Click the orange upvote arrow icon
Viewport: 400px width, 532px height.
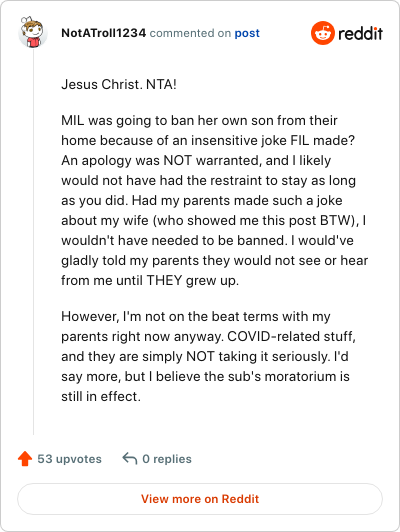(25, 459)
